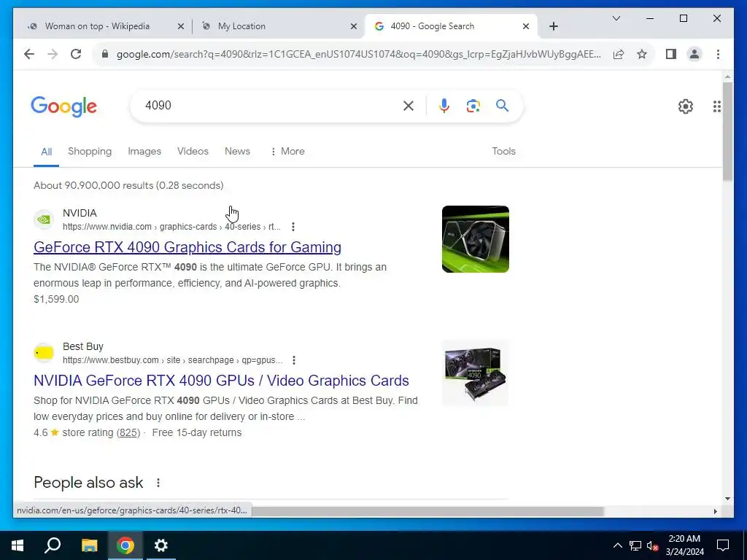Switch to Videos results

pyautogui.click(x=193, y=152)
